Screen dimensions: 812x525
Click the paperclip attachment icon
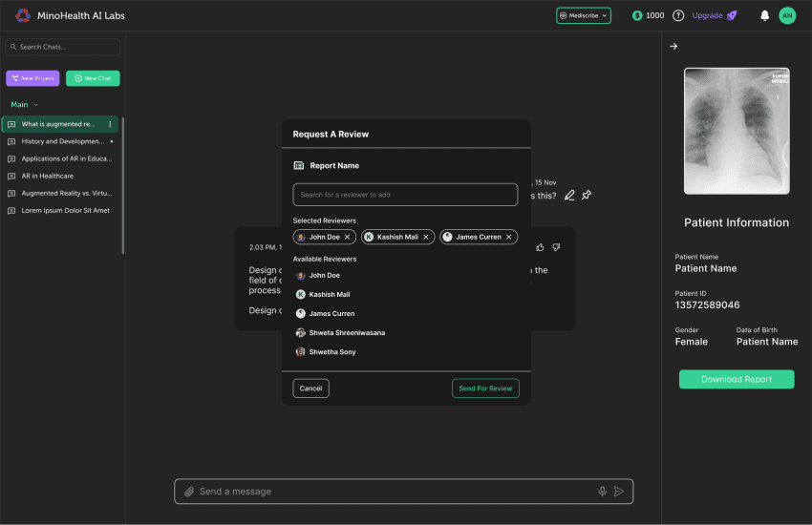click(x=189, y=492)
